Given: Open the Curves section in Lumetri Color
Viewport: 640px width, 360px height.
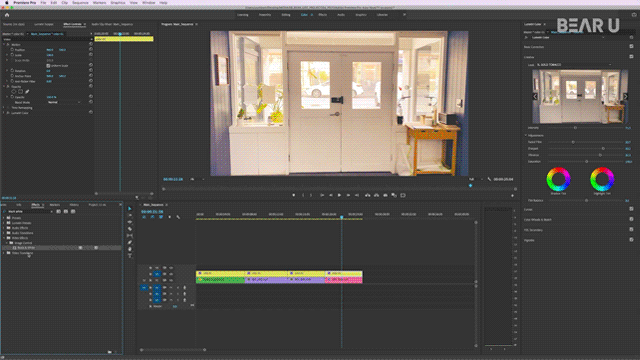Looking at the screenshot, I should 529,209.
